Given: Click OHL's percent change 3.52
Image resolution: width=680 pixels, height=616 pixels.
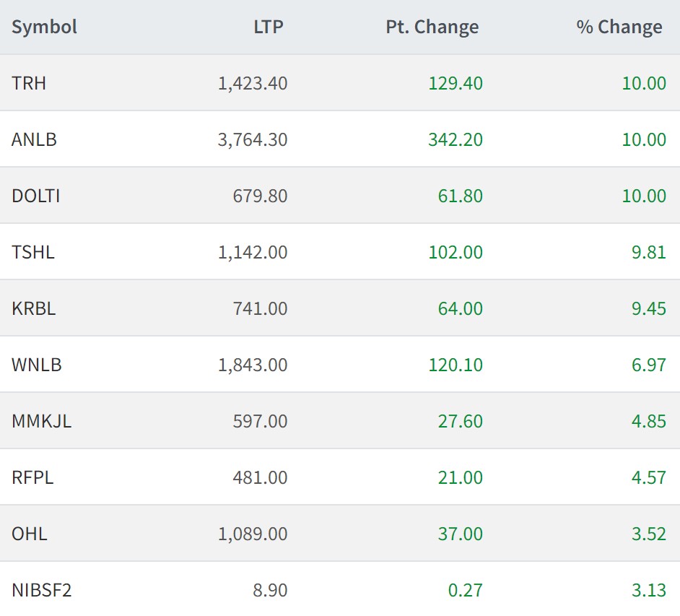Looking at the screenshot, I should pos(648,534).
